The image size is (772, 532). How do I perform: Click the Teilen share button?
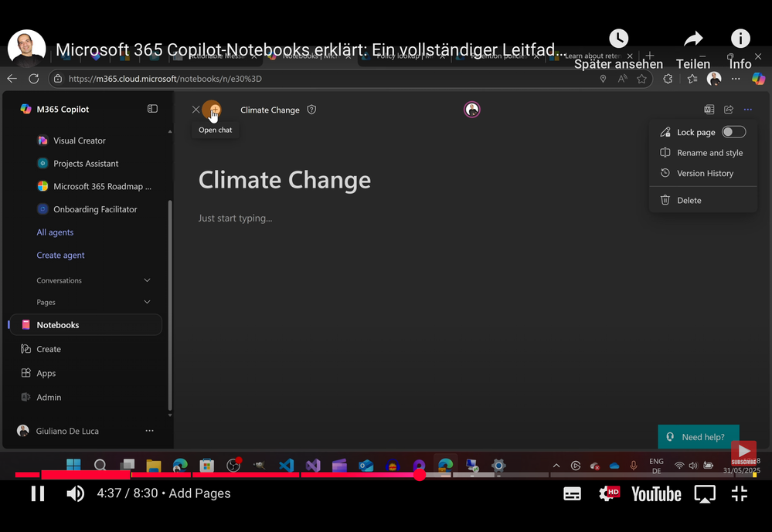coord(692,49)
